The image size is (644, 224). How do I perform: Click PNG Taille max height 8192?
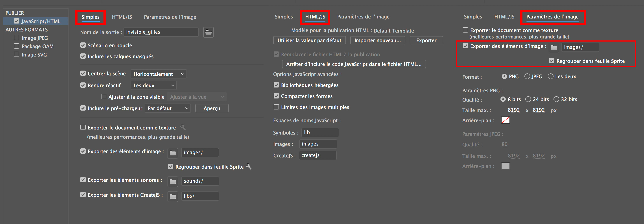[x=539, y=110]
